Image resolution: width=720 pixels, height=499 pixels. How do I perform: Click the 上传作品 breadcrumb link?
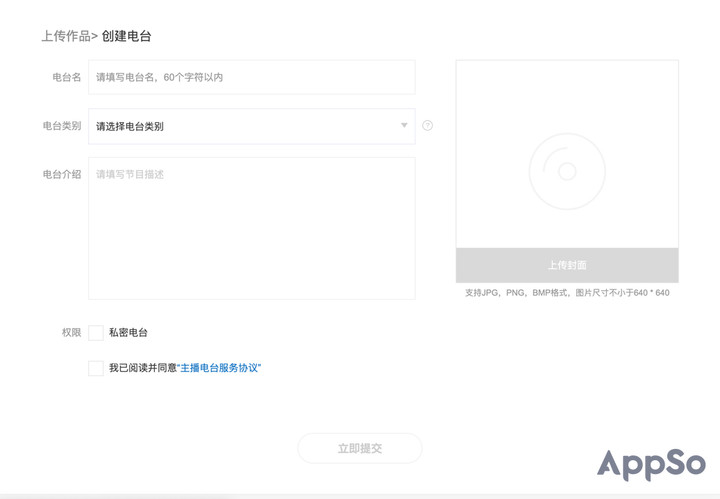[x=66, y=36]
